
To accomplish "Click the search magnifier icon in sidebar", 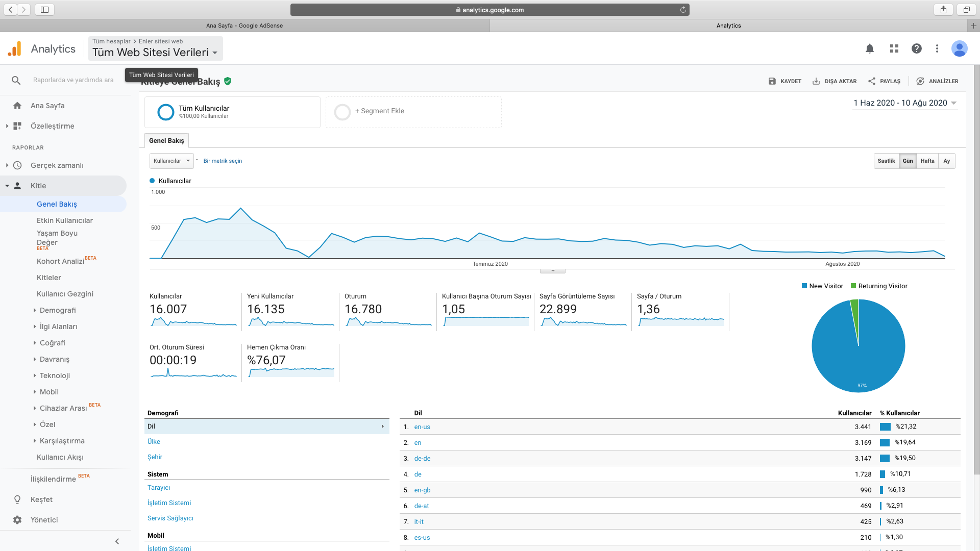I will 16,80.
